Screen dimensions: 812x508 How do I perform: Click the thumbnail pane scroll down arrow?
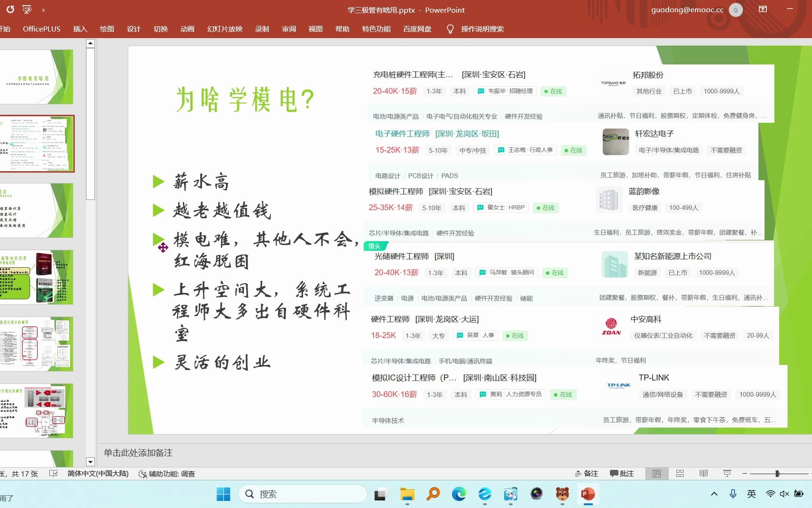tap(91, 462)
